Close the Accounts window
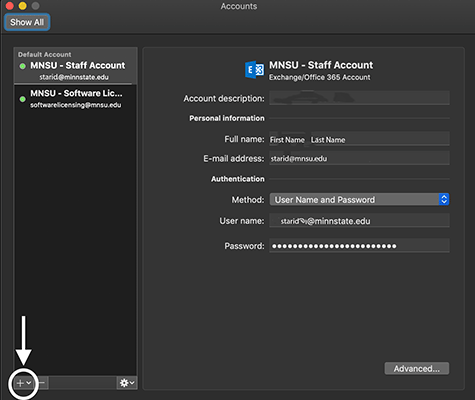Screen dimensions: 475x400 [x=9, y=6]
